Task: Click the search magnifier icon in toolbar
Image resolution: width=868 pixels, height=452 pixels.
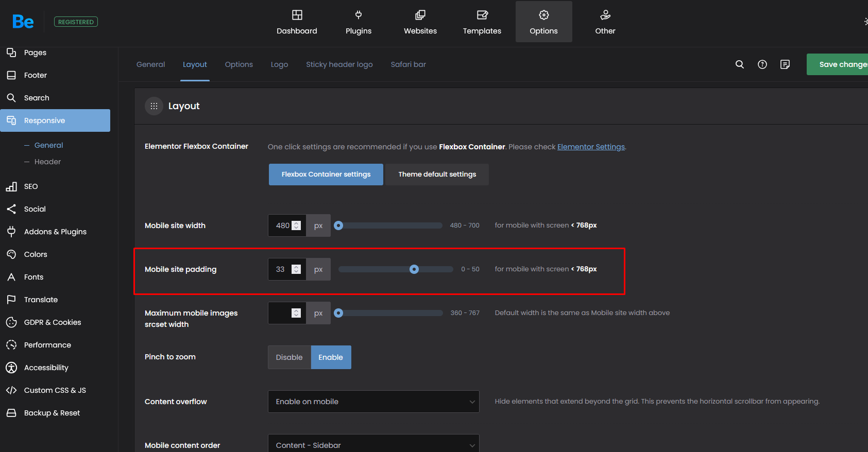Action: tap(740, 64)
